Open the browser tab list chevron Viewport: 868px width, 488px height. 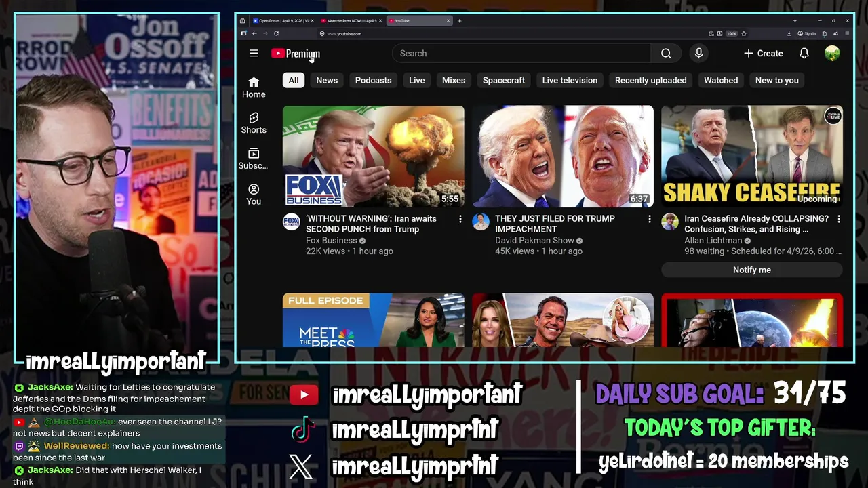click(x=795, y=21)
